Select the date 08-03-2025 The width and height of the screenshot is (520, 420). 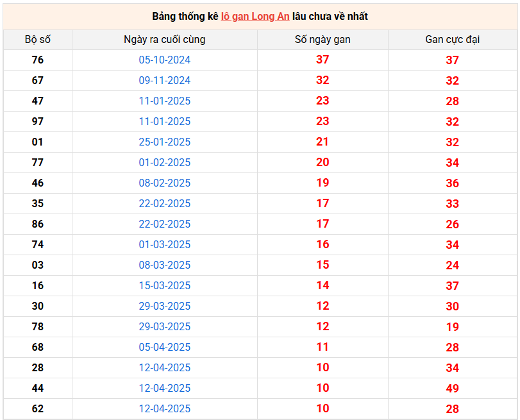point(165,265)
